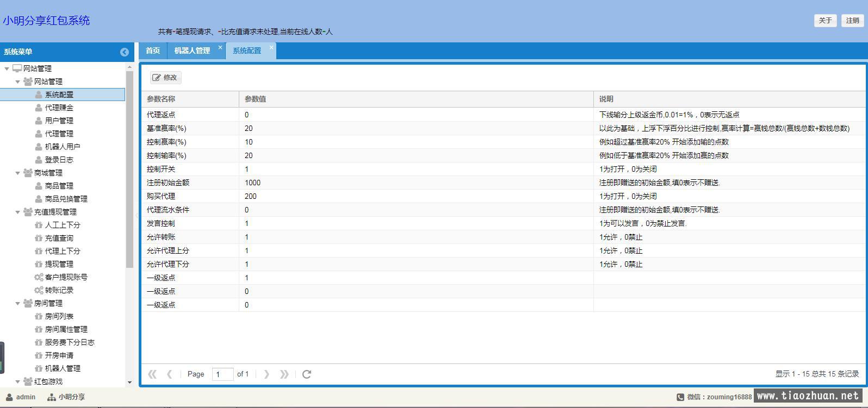Select the 基准赢率(%) row

[x=503, y=128]
